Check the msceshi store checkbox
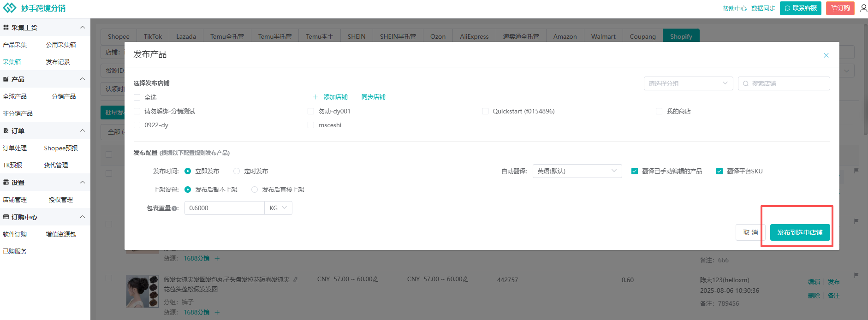The height and width of the screenshot is (320, 868). [311, 125]
